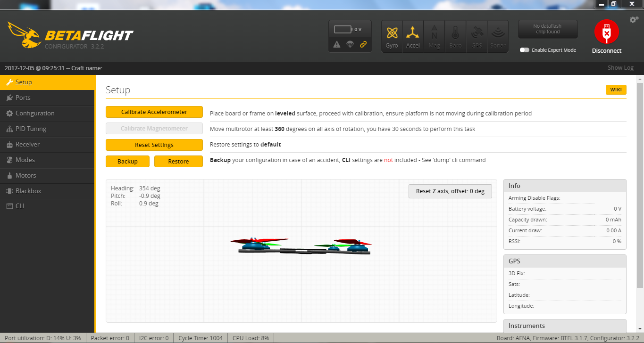Click the battery voltage indicator icon
The height and width of the screenshot is (343, 644).
coord(343,29)
